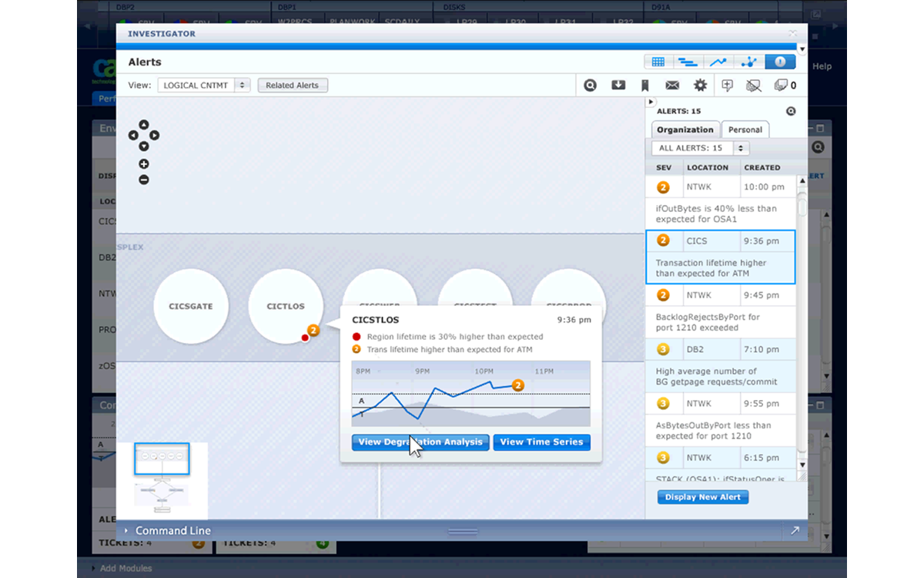Pan the map left with the left arrow

tap(133, 135)
